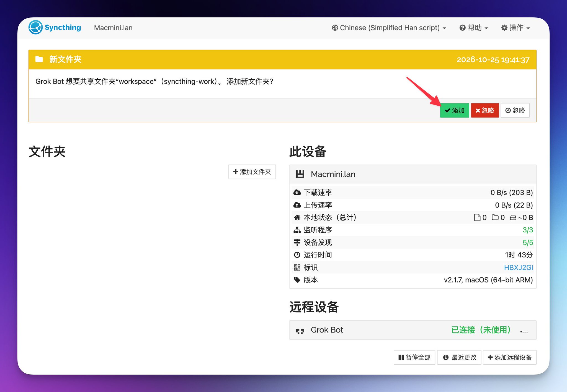This screenshot has width=567, height=392.
Task: Open the 帮助 help menu
Action: [x=474, y=28]
